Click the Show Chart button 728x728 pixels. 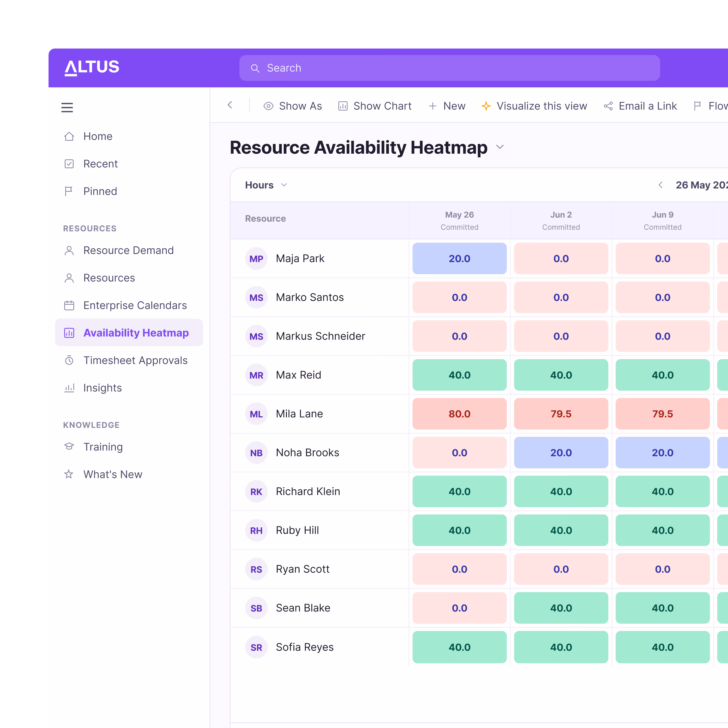[375, 106]
